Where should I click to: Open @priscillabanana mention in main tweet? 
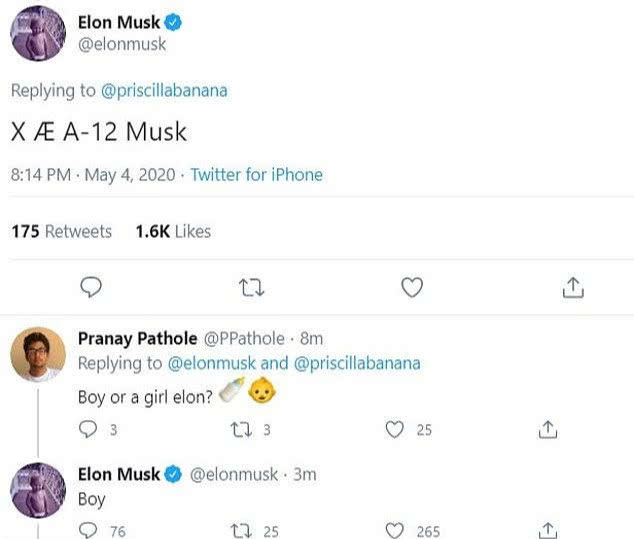[164, 90]
